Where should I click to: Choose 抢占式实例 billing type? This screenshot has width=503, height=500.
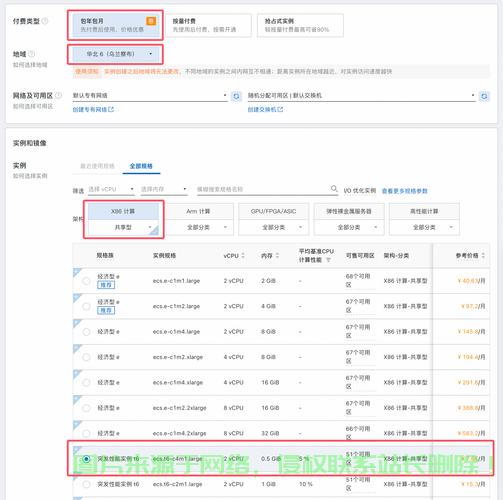pyautogui.click(x=300, y=25)
